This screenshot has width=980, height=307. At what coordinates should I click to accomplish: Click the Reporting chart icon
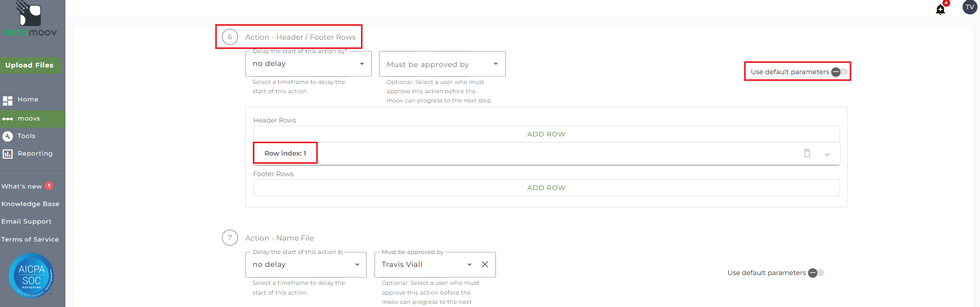[x=8, y=154]
